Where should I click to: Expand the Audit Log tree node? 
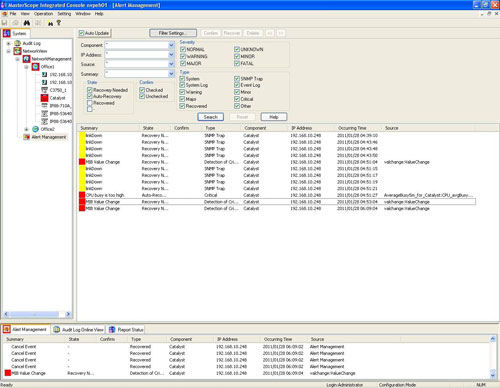click(x=8, y=43)
